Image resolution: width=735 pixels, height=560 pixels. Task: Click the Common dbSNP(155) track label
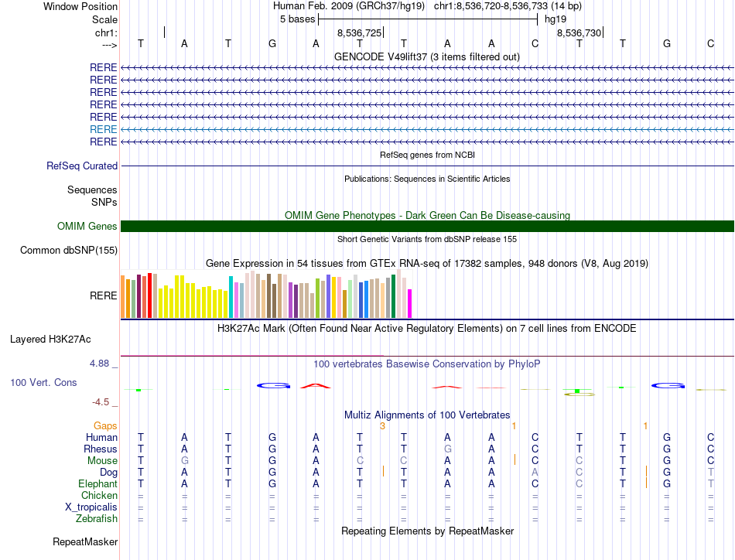click(x=69, y=250)
